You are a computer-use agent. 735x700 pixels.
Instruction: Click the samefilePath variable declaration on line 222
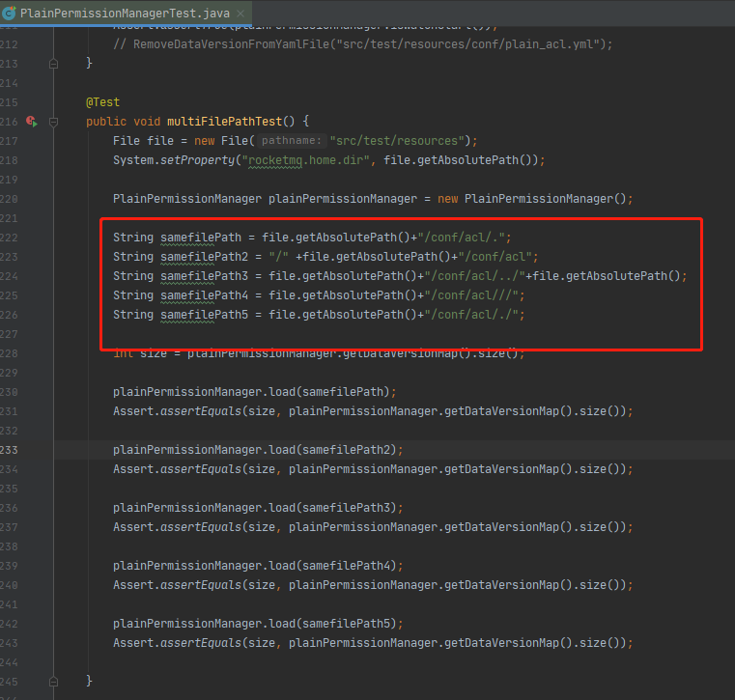201,238
